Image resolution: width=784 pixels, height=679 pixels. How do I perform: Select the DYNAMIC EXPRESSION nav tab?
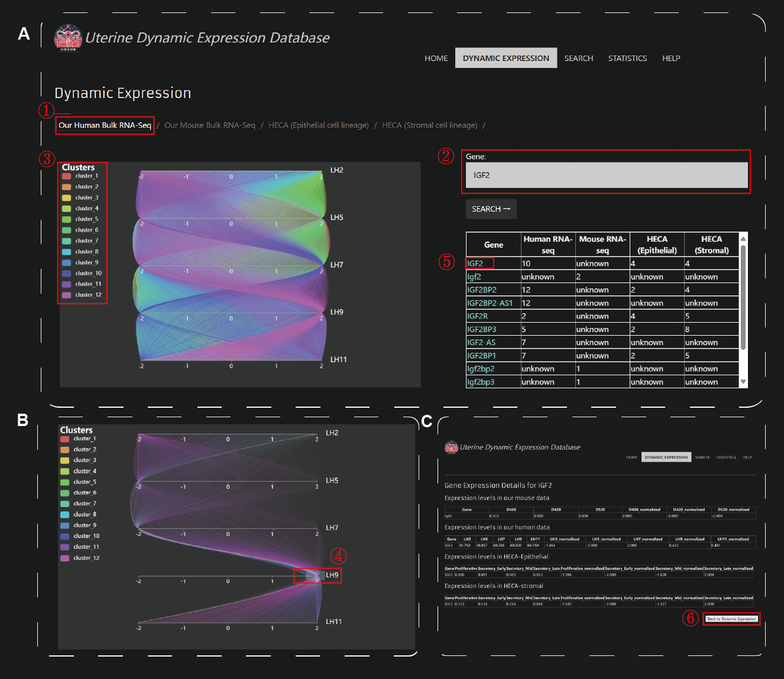coord(506,59)
